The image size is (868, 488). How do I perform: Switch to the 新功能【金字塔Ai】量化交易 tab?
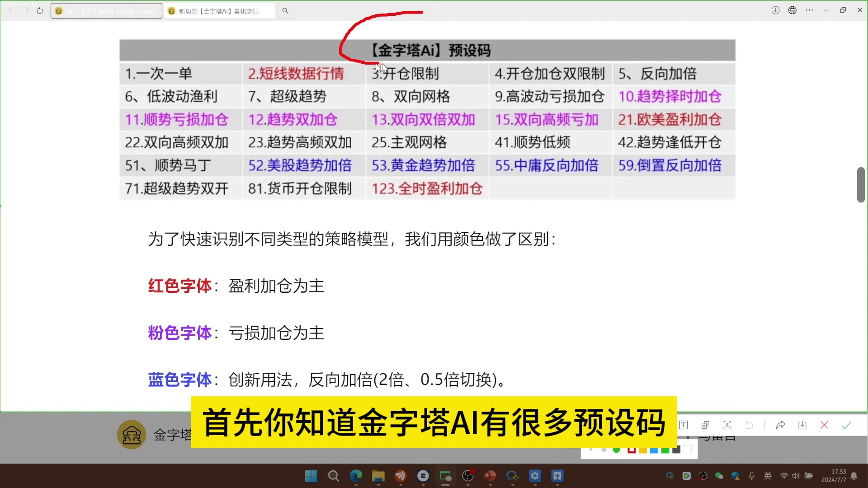pos(219,11)
